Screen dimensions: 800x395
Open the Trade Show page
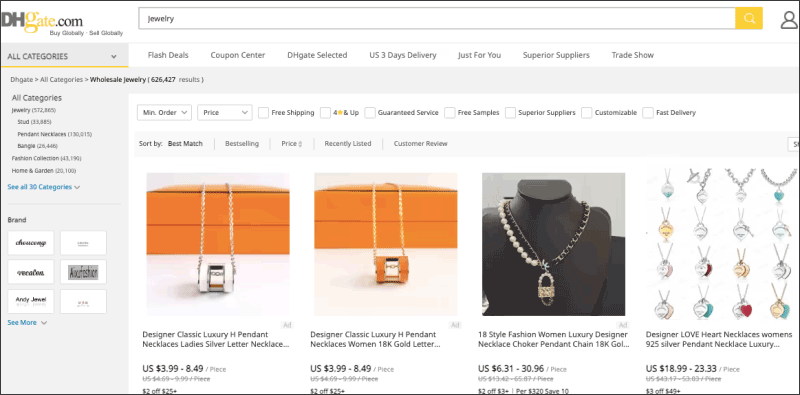point(633,55)
